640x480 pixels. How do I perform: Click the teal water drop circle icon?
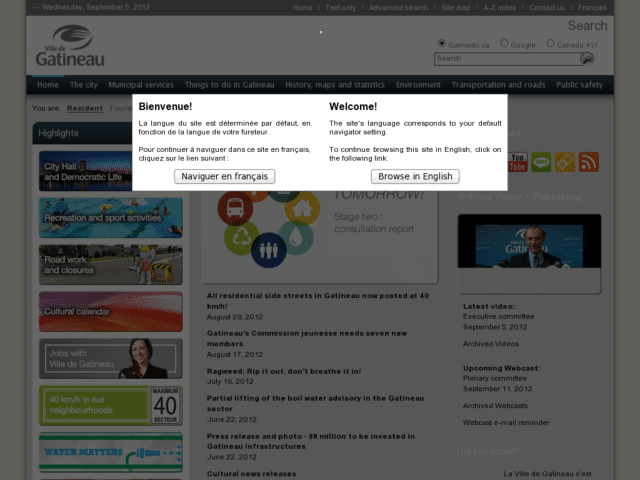(296, 238)
